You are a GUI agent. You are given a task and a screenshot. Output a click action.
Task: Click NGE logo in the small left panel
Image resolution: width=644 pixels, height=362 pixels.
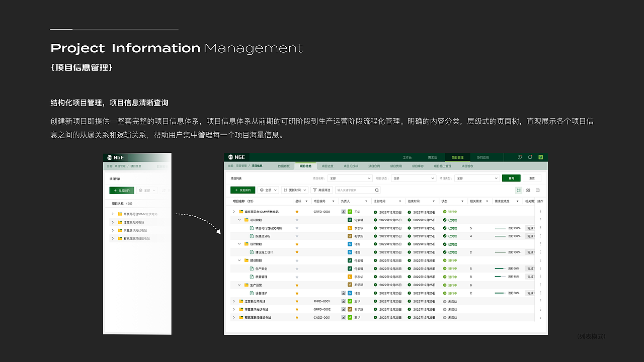click(115, 157)
